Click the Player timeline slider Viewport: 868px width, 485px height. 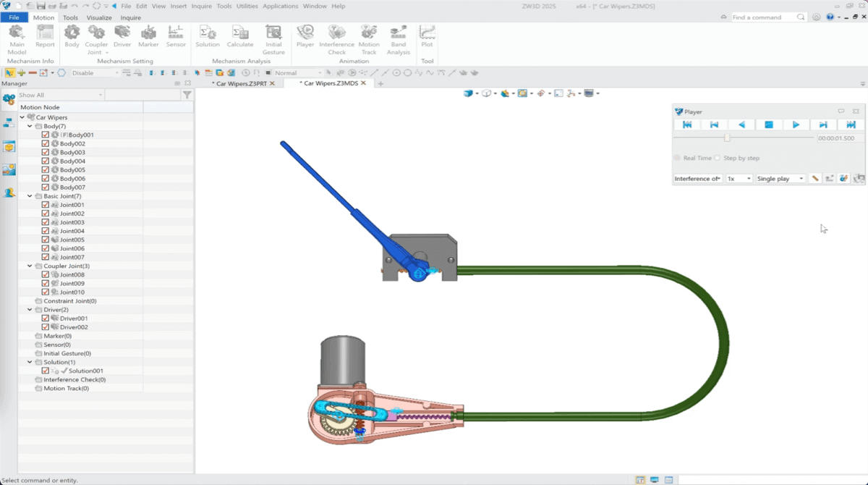pos(727,138)
